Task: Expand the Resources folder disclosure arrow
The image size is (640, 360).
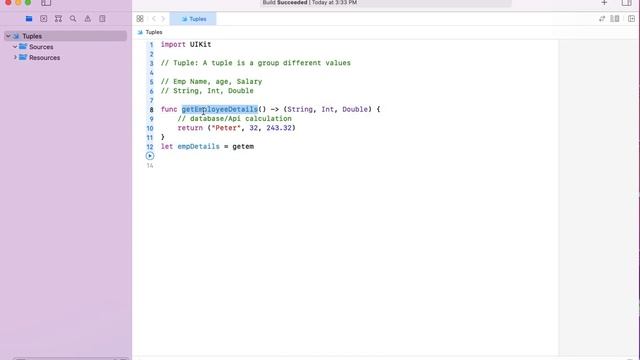Action: (x=15, y=58)
